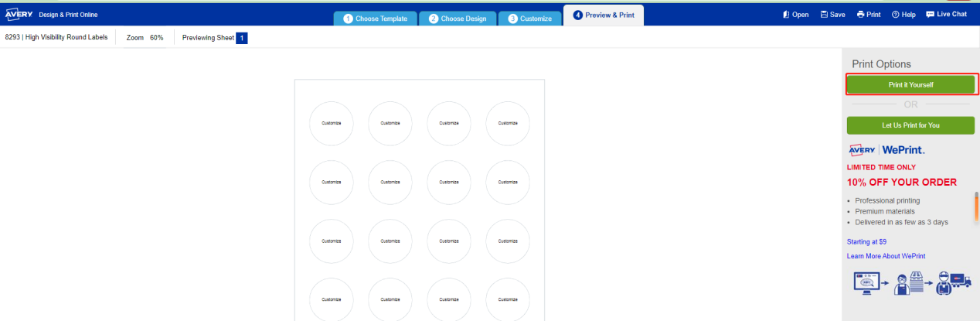980x321 pixels.
Task: Switch to the Choose Design tab
Action: click(x=458, y=18)
